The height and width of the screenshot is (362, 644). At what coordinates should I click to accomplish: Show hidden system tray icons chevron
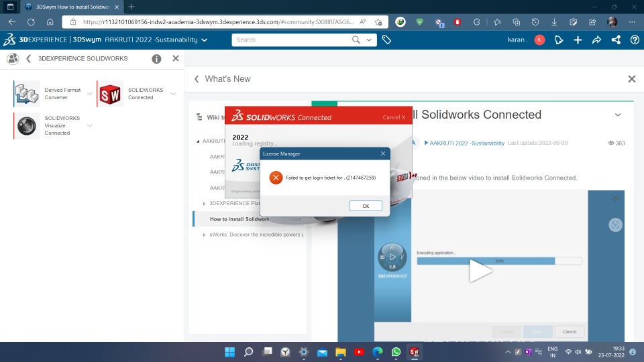(508, 352)
